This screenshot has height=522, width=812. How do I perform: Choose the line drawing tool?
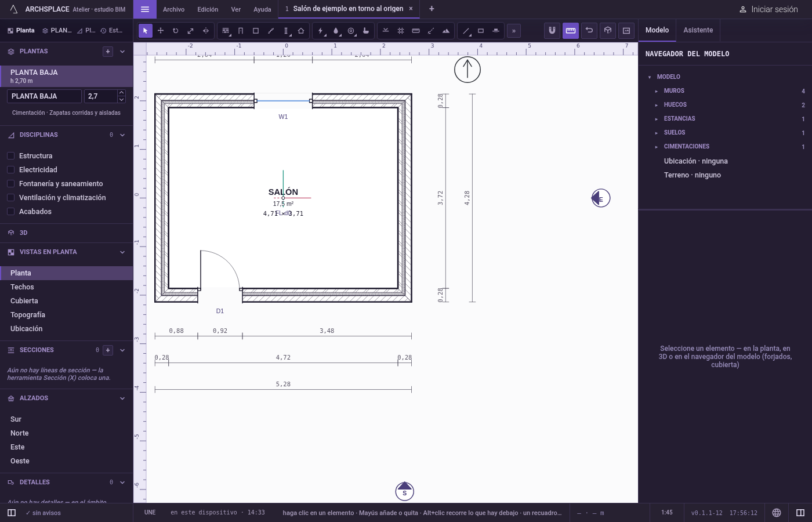(x=466, y=31)
